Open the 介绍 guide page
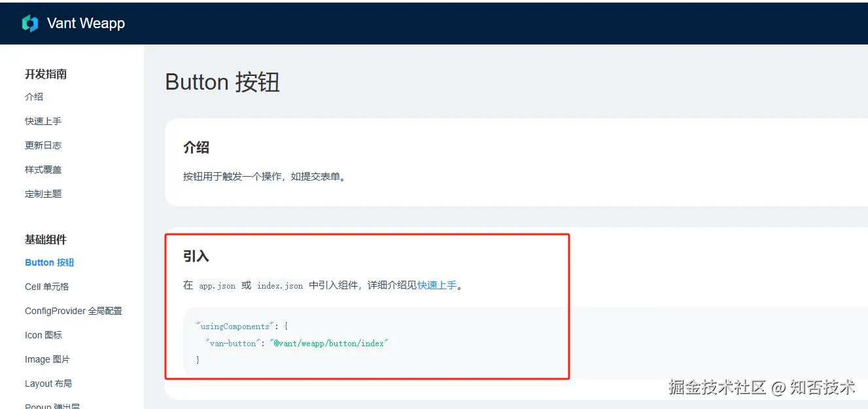Viewport: 868px width, 409px height. [x=34, y=97]
